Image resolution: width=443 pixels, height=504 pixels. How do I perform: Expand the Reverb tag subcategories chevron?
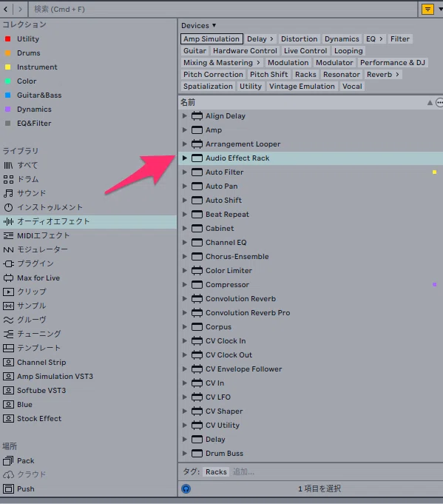tap(397, 75)
